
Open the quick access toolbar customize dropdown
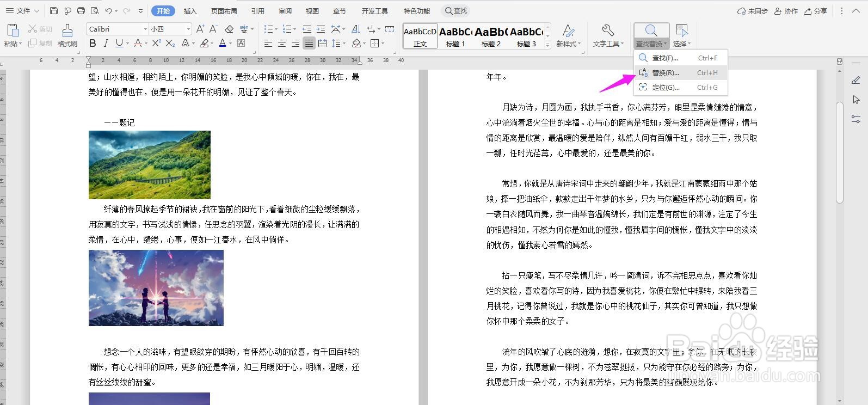pyautogui.click(x=141, y=11)
